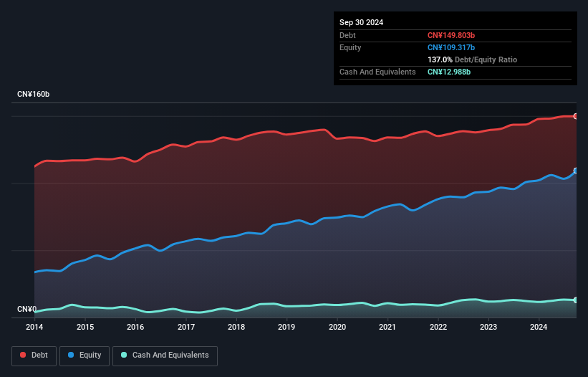Click the CN¥0 y-axis label
Image resolution: width=588 pixels, height=377 pixels.
coord(26,309)
